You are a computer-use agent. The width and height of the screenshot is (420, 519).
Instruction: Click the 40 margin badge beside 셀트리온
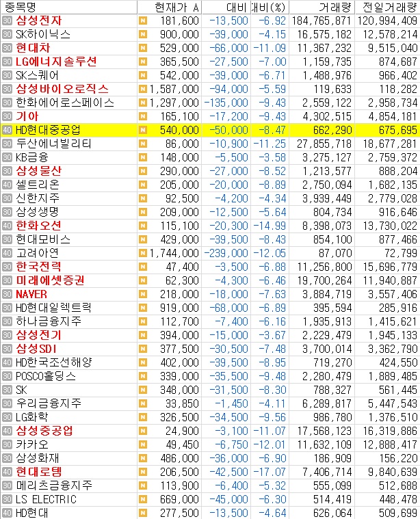click(x=7, y=185)
